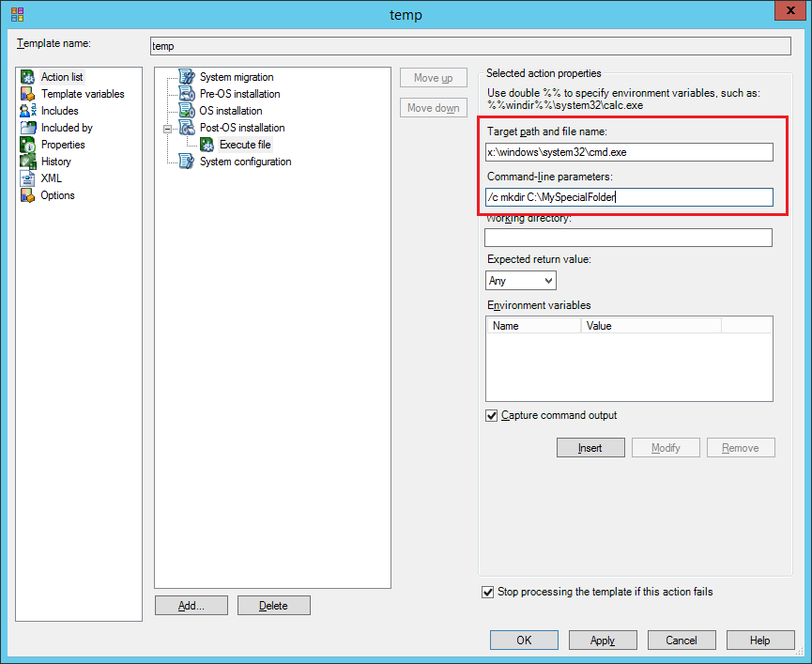812x664 pixels.
Task: Open Properties via its sidebar icon
Action: [28, 145]
